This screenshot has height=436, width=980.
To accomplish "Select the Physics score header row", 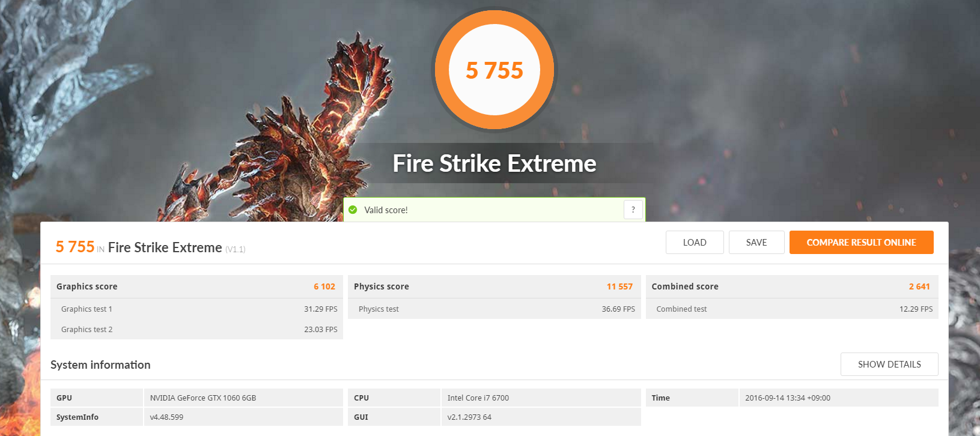I will point(494,286).
